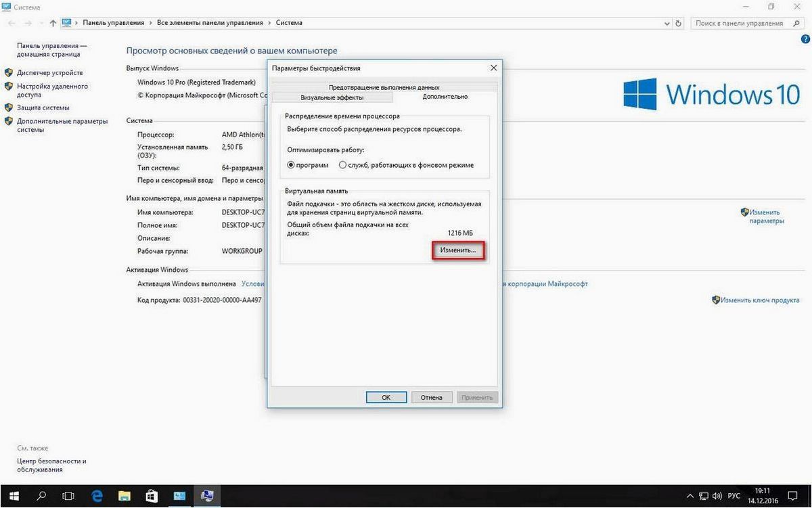812x508 pixels.
Task: Click the network tray icon
Action: pyautogui.click(x=702, y=497)
